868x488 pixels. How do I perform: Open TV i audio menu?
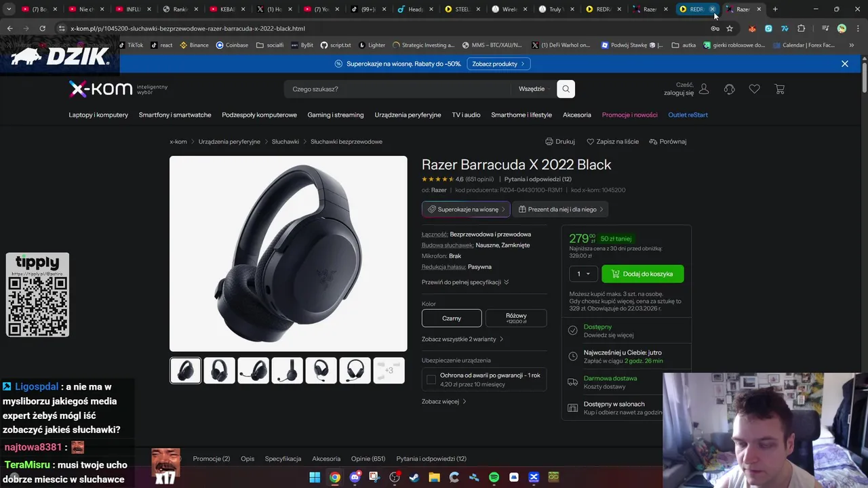(466, 115)
